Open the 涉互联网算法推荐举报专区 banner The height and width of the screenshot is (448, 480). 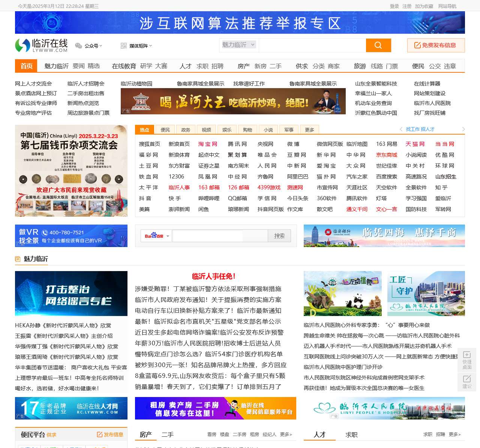click(x=240, y=22)
